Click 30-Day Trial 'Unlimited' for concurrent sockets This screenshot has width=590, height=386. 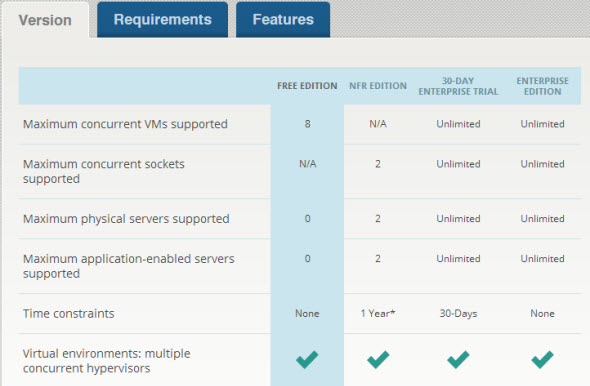458,164
